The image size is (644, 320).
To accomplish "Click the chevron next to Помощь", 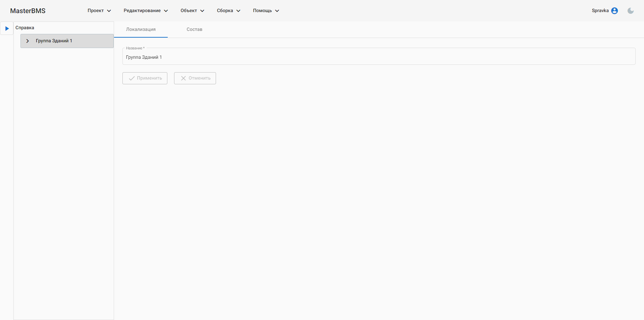I will (277, 11).
